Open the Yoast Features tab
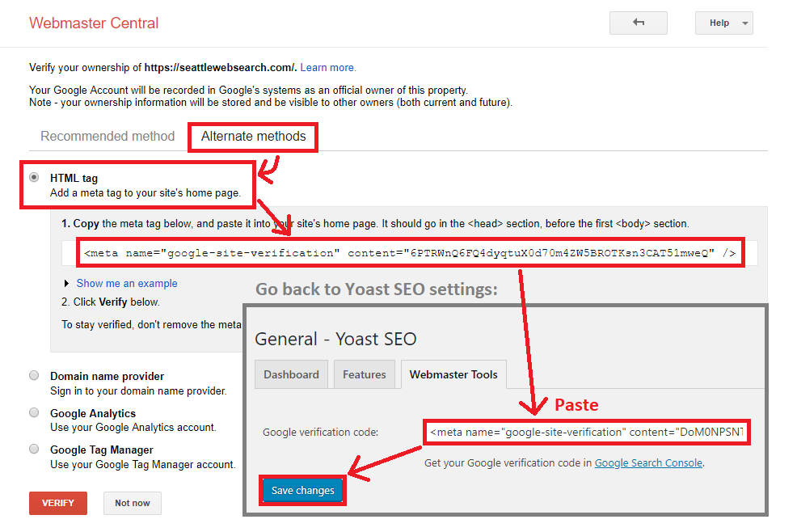The height and width of the screenshot is (532, 797). pos(364,374)
